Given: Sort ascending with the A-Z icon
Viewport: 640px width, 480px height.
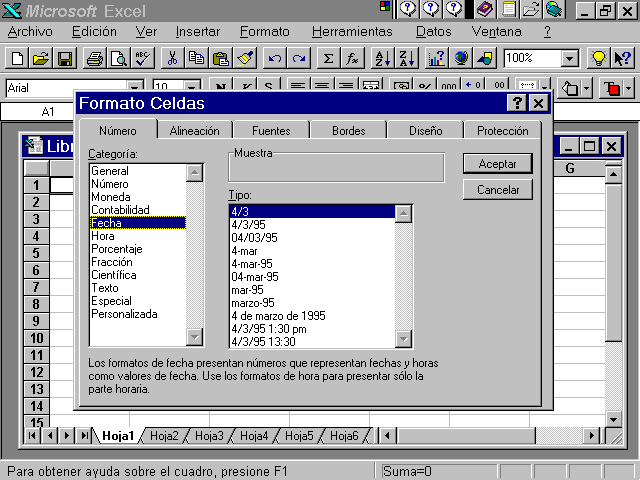Looking at the screenshot, I should point(382,58).
